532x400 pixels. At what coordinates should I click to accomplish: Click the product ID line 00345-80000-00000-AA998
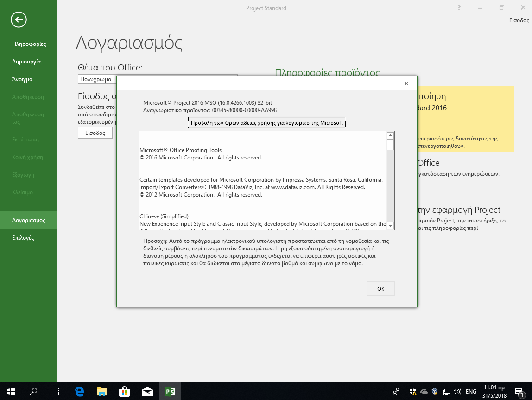[x=209, y=110]
